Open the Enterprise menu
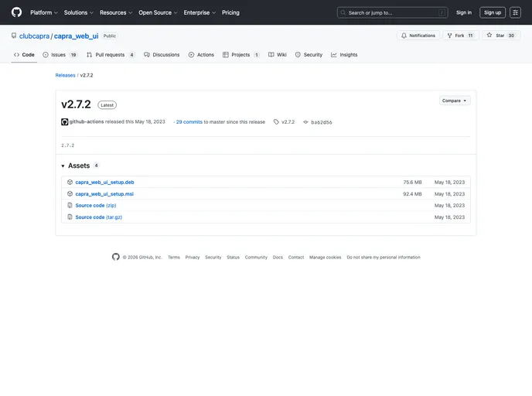 pyautogui.click(x=199, y=12)
